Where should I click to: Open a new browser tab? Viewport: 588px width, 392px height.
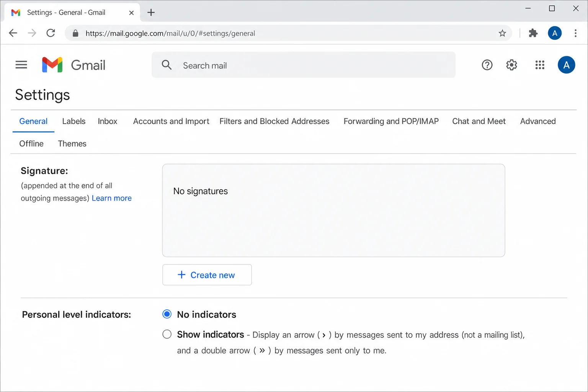click(x=151, y=13)
